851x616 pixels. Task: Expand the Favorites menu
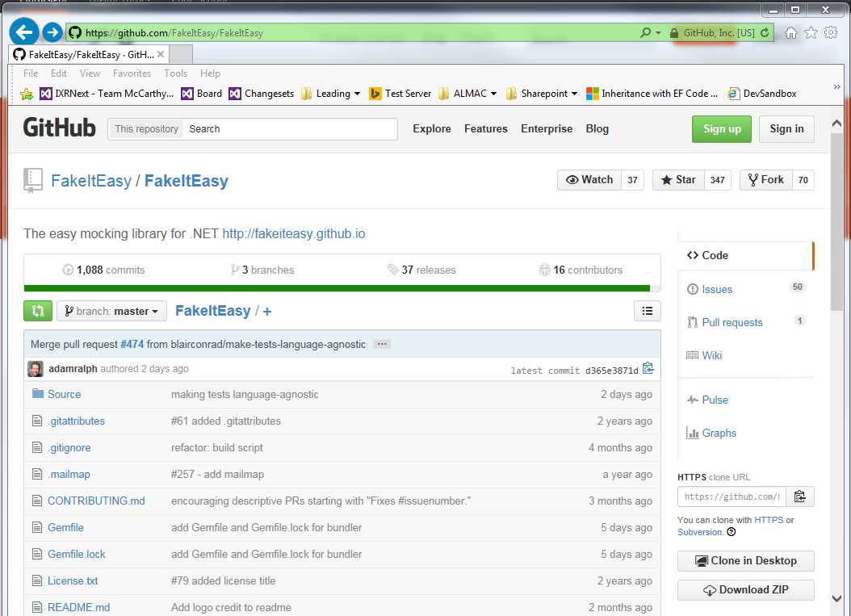[x=132, y=73]
